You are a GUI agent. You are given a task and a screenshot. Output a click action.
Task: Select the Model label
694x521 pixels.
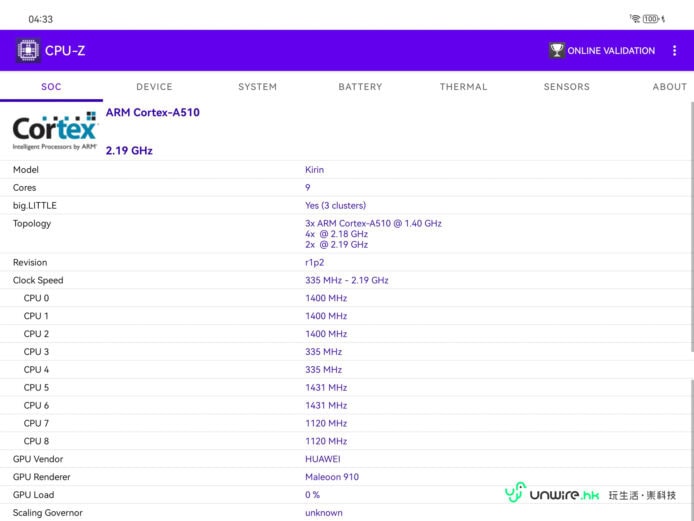click(26, 170)
